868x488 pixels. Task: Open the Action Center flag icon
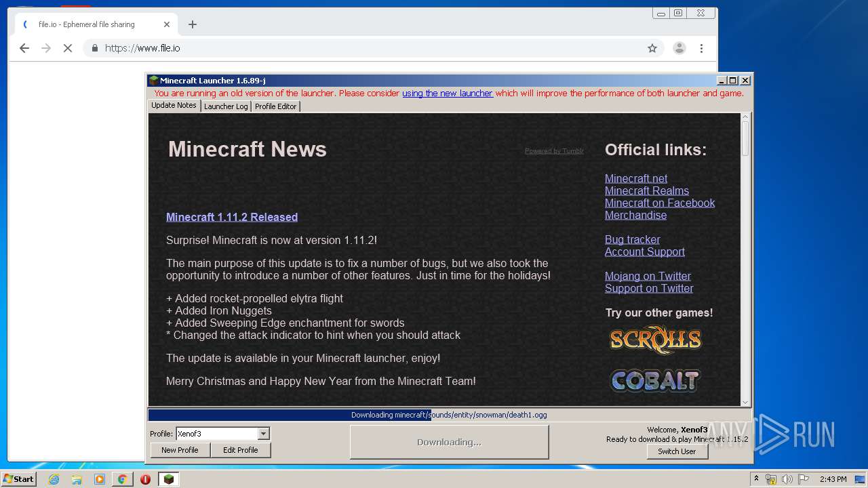[x=803, y=479]
